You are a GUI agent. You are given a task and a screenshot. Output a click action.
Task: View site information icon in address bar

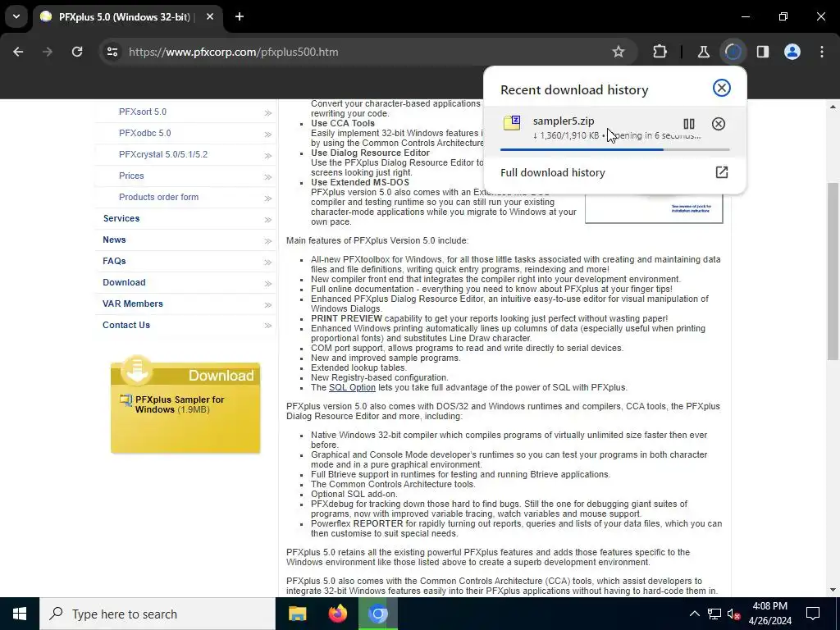112,52
